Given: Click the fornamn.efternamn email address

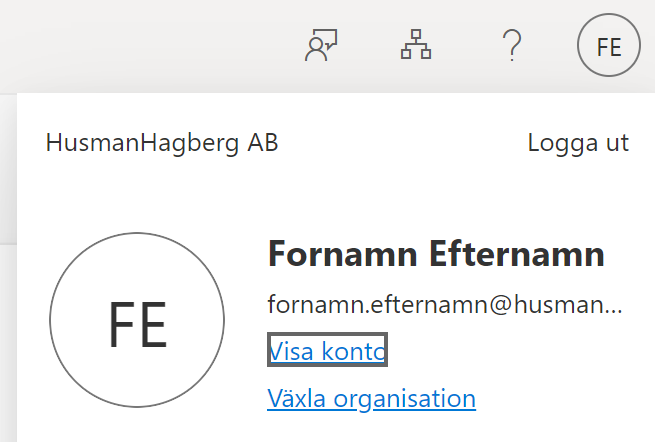Looking at the screenshot, I should pyautogui.click(x=445, y=305).
